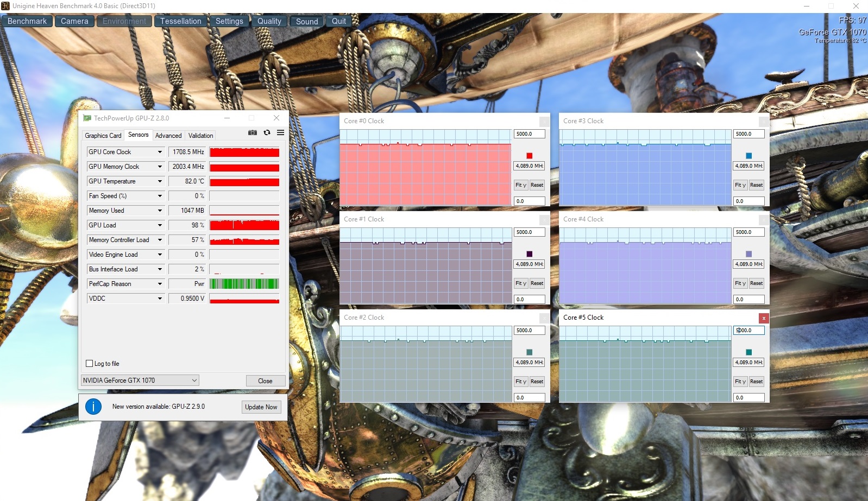Click Quit in the Heaven menu bar
This screenshot has height=501, width=868.
click(339, 21)
